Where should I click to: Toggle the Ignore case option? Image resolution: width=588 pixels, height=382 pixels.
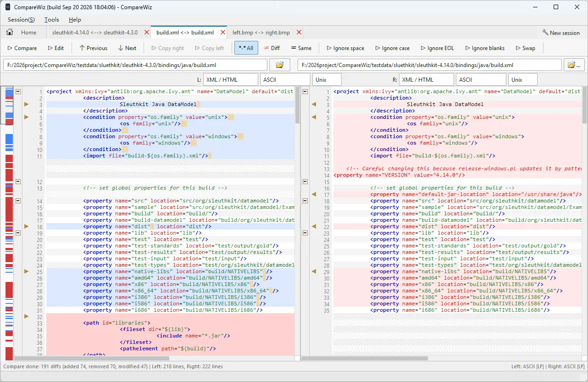[392, 48]
